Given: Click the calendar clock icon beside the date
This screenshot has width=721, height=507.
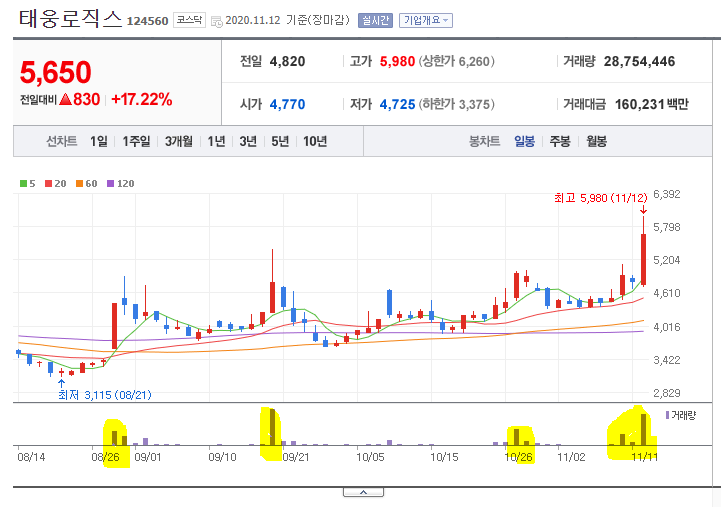Looking at the screenshot, I should [217, 21].
